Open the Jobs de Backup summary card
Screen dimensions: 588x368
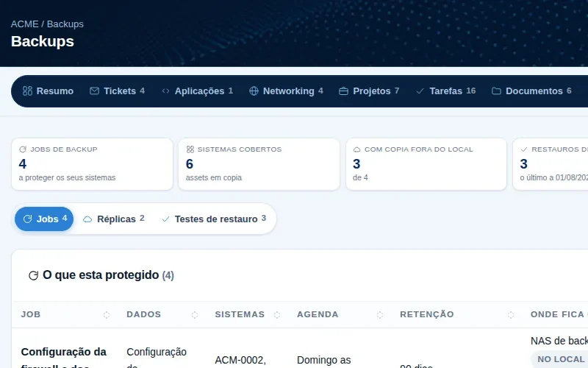93,164
